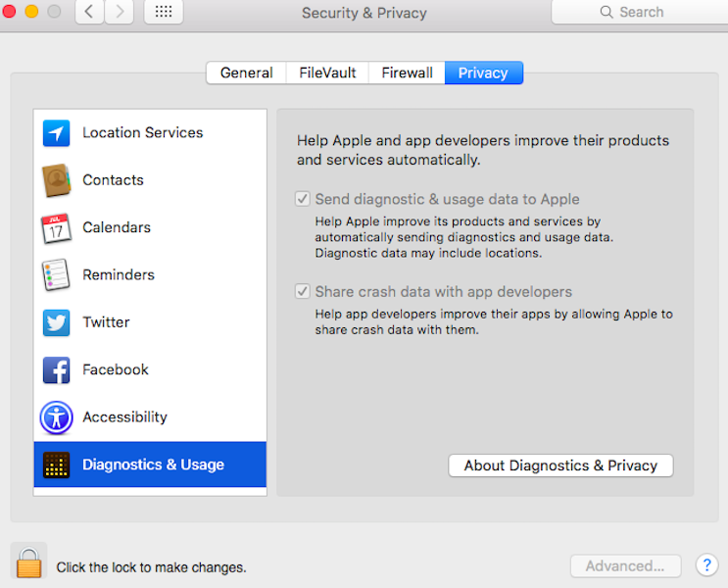
Task: Toggle Share crash data with developers checkbox
Action: 302,292
